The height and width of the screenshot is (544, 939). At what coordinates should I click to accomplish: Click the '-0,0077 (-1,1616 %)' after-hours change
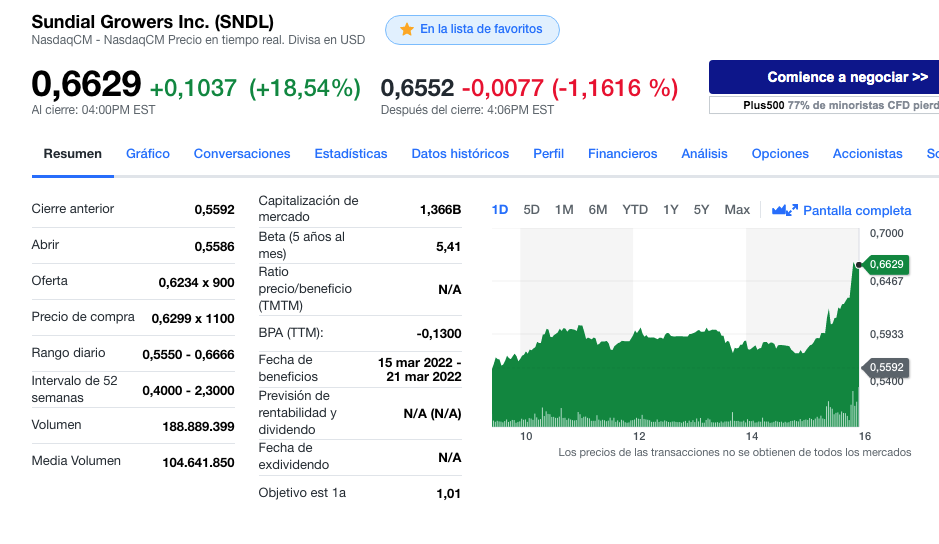pos(570,88)
